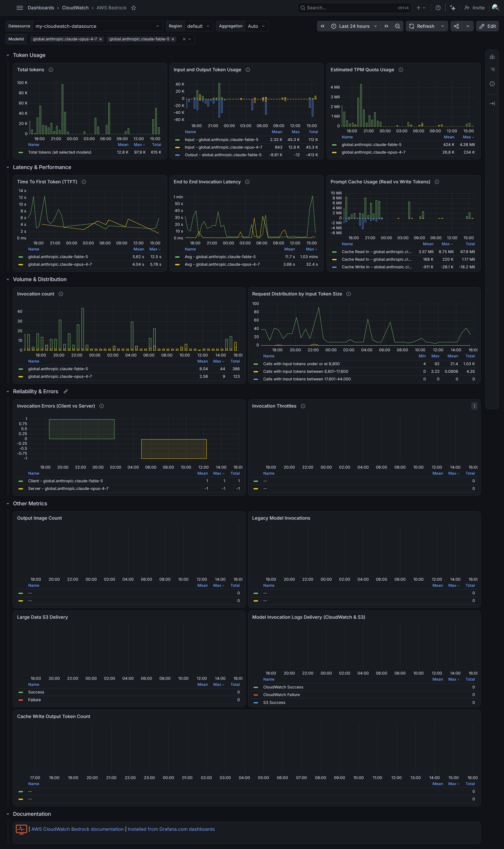This screenshot has width=504, height=849.
Task: Remove global.anthropic.claude-fable-5 from ModelId
Action: coord(173,39)
